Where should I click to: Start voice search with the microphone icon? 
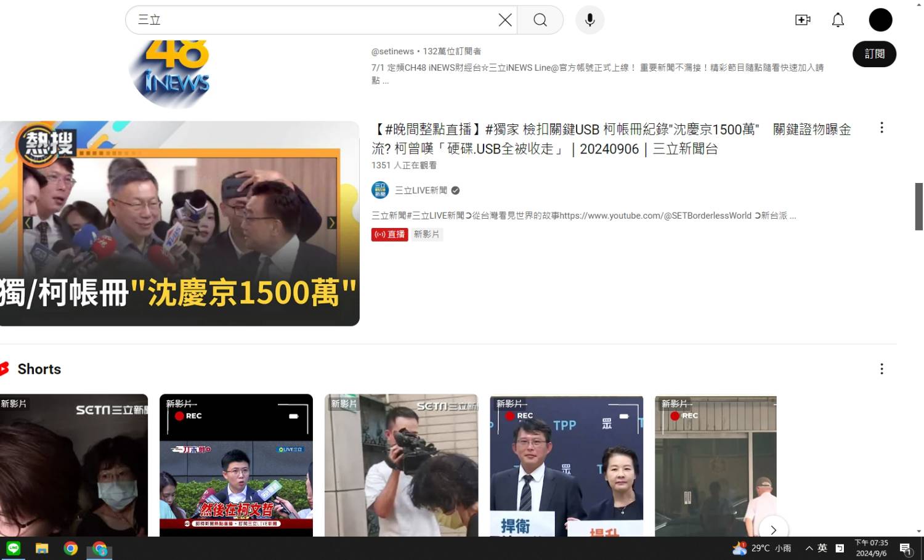[x=590, y=20]
